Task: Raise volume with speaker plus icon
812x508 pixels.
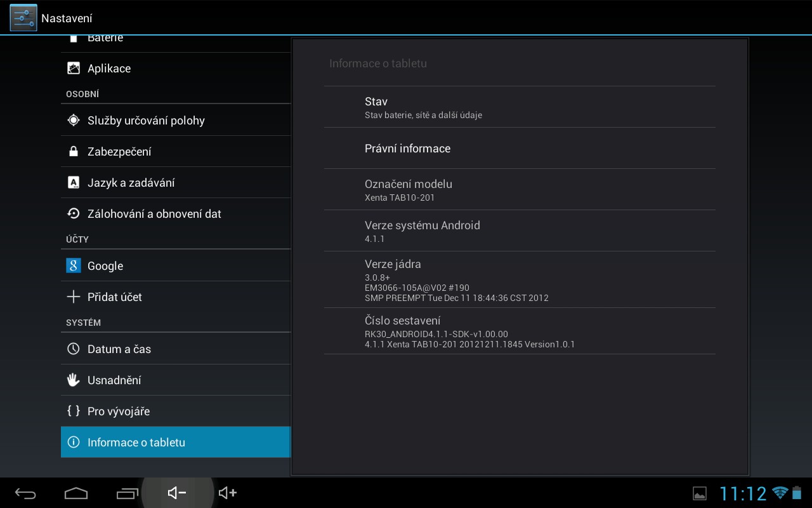Action: [228, 493]
